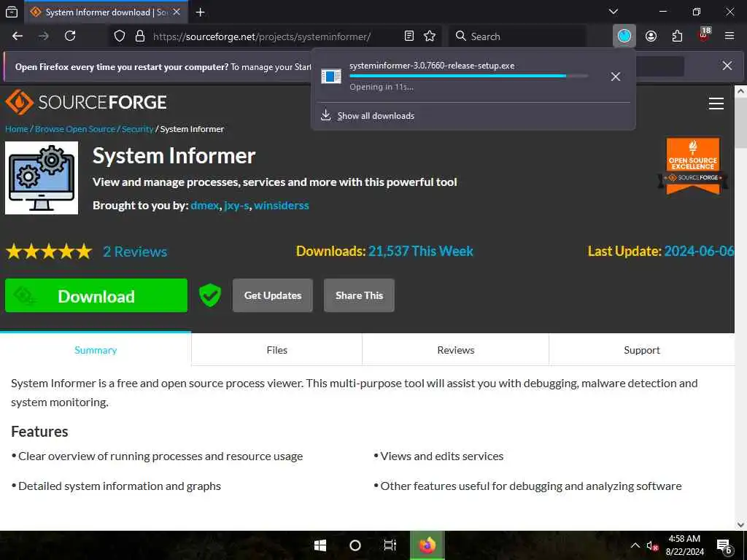Click Show all downloads
Viewport: 747px width, 560px height.
coord(376,116)
